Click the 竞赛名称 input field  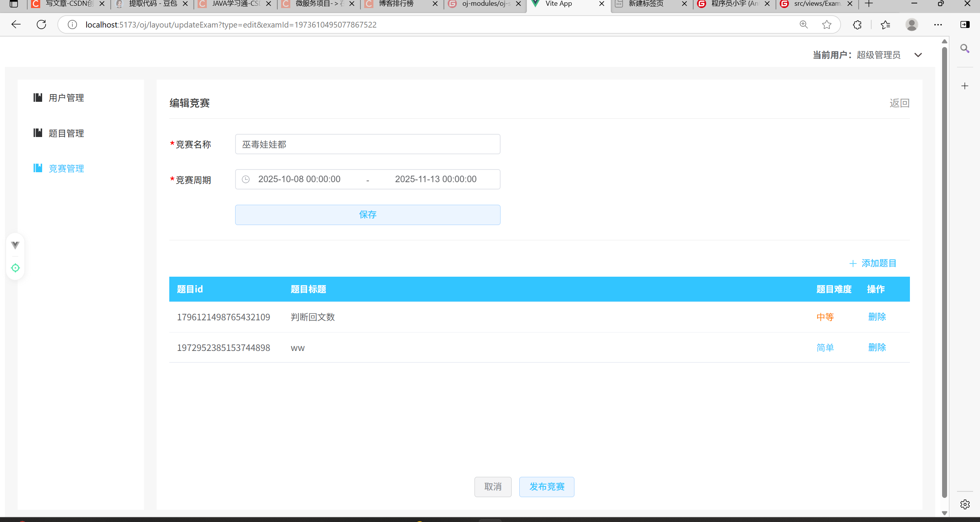367,144
